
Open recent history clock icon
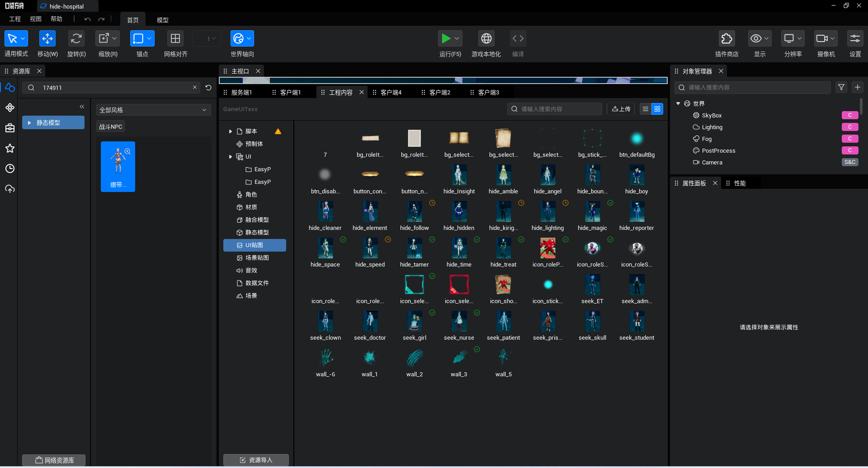[x=9, y=168]
